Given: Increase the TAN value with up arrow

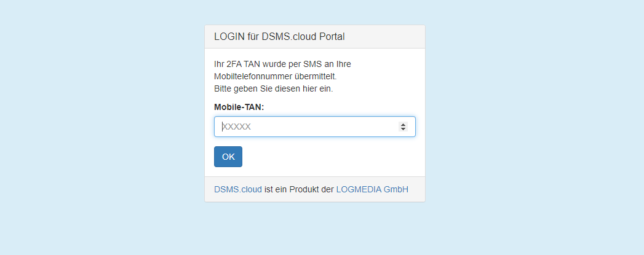Looking at the screenshot, I should click(403, 124).
